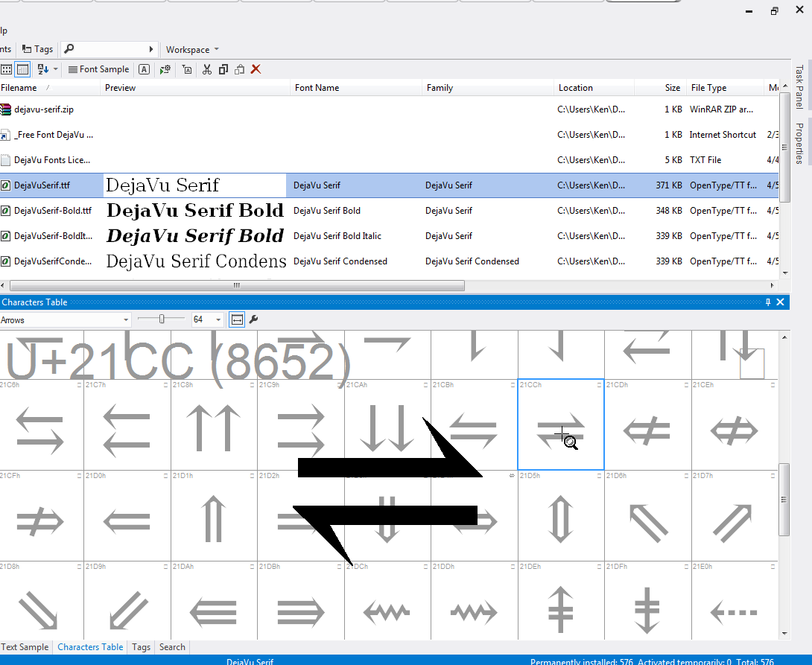This screenshot has width=812, height=665.
Task: Click the Cut scissors icon in toolbar
Action: 206,69
